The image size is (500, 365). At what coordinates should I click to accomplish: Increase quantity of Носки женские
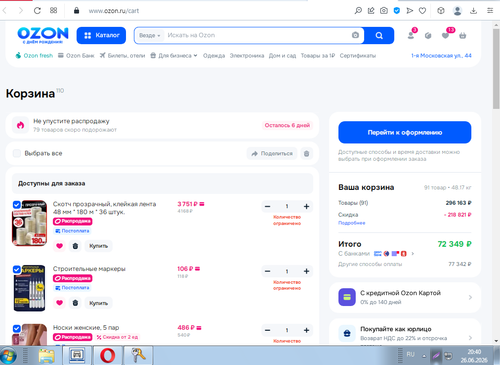pos(307,330)
